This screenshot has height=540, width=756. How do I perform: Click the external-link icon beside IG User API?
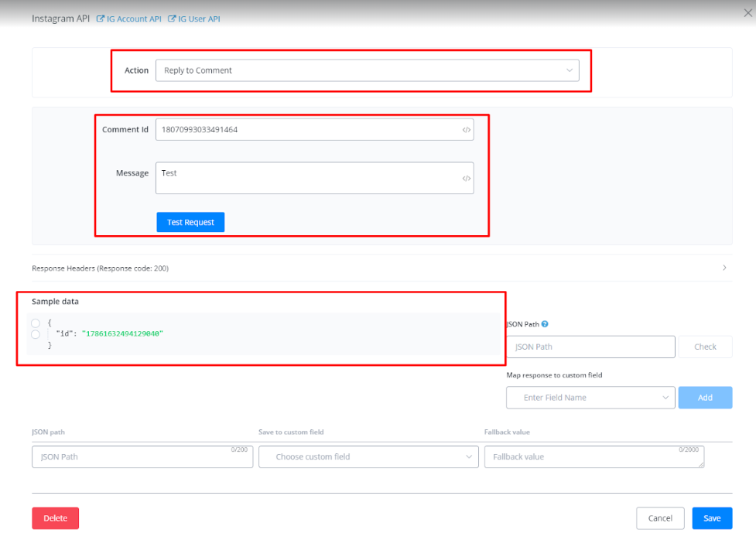[x=172, y=19]
